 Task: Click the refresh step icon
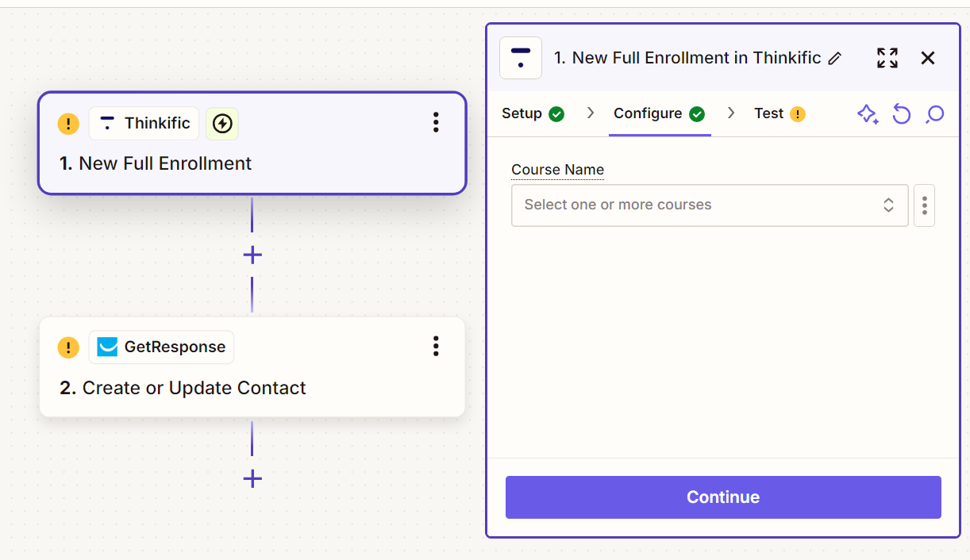(x=902, y=114)
